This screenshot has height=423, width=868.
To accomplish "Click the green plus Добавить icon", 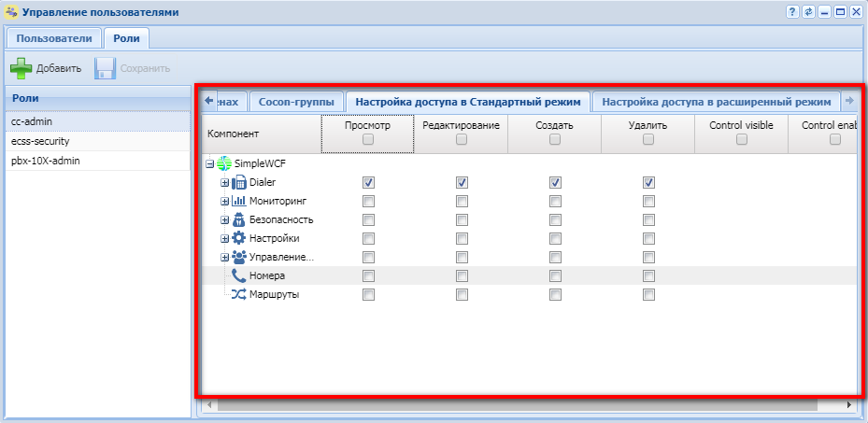I will pyautogui.click(x=21, y=68).
